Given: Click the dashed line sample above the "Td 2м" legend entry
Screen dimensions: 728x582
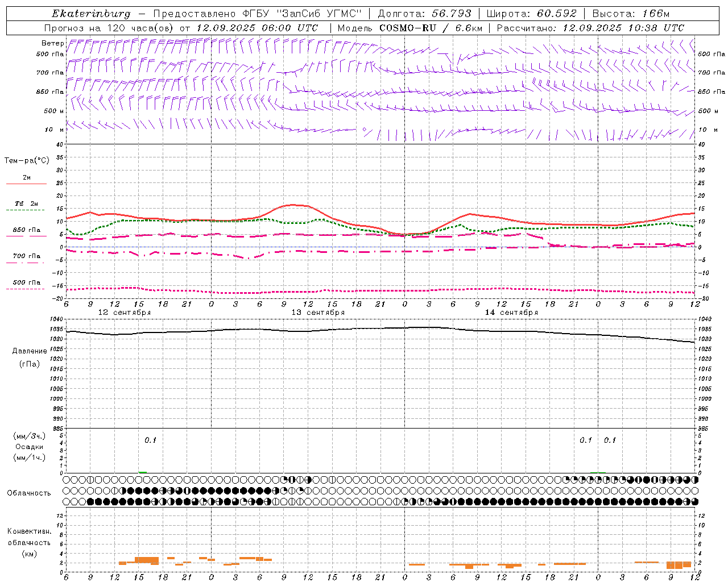Looking at the screenshot, I should [x=26, y=210].
